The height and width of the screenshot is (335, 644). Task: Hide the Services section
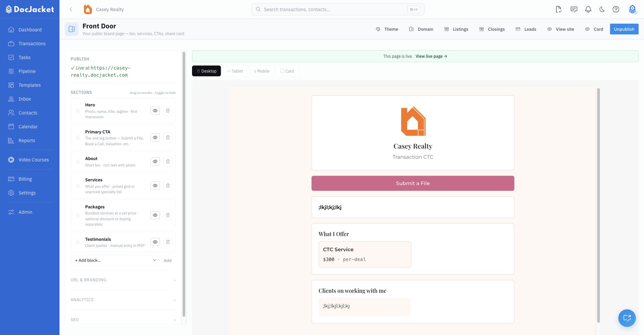pyautogui.click(x=155, y=186)
